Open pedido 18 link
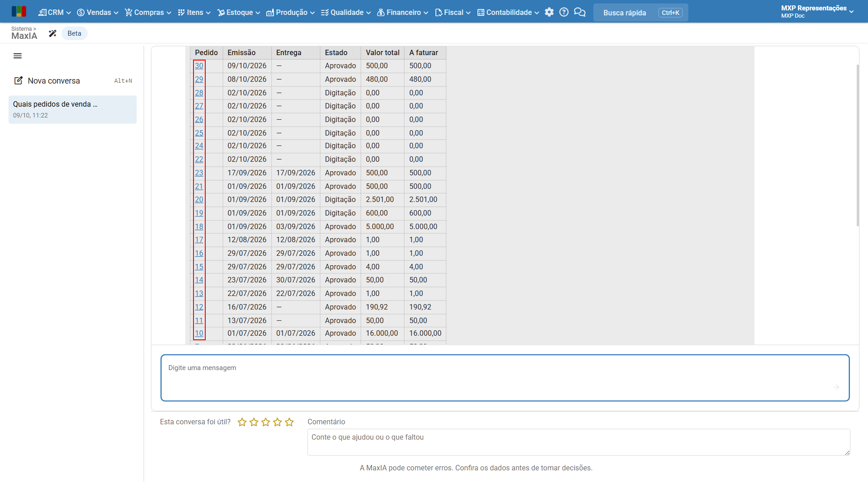 pos(199,227)
